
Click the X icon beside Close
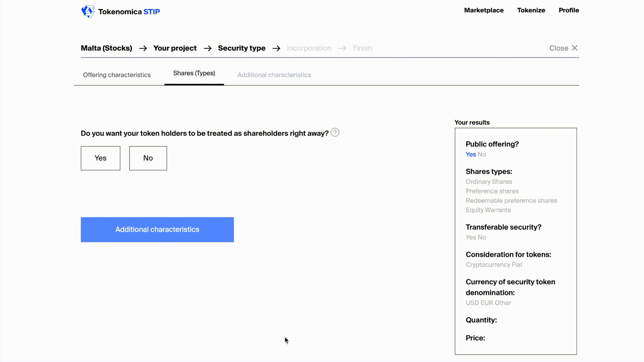575,48
